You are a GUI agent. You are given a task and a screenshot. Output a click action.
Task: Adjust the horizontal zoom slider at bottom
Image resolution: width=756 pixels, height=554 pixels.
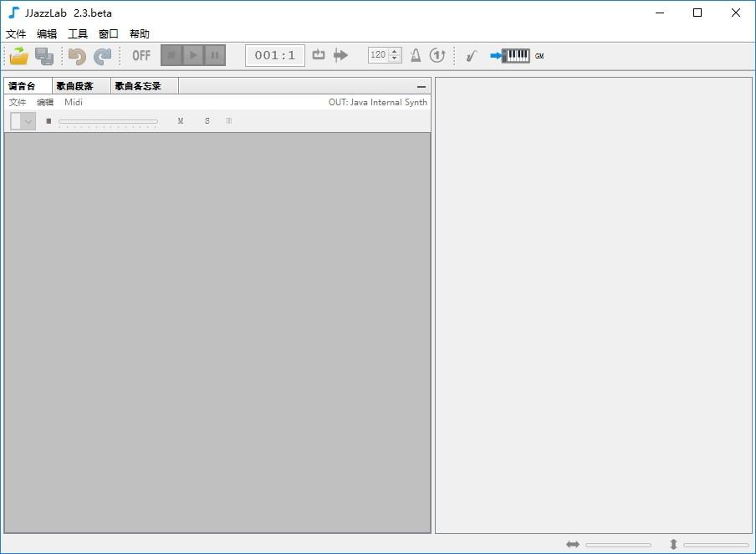tap(618, 545)
